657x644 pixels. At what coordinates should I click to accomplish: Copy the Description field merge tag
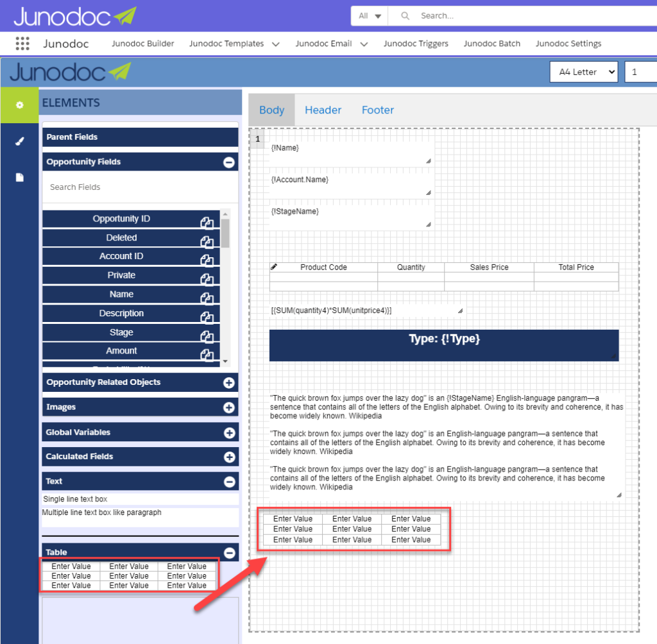tap(207, 317)
